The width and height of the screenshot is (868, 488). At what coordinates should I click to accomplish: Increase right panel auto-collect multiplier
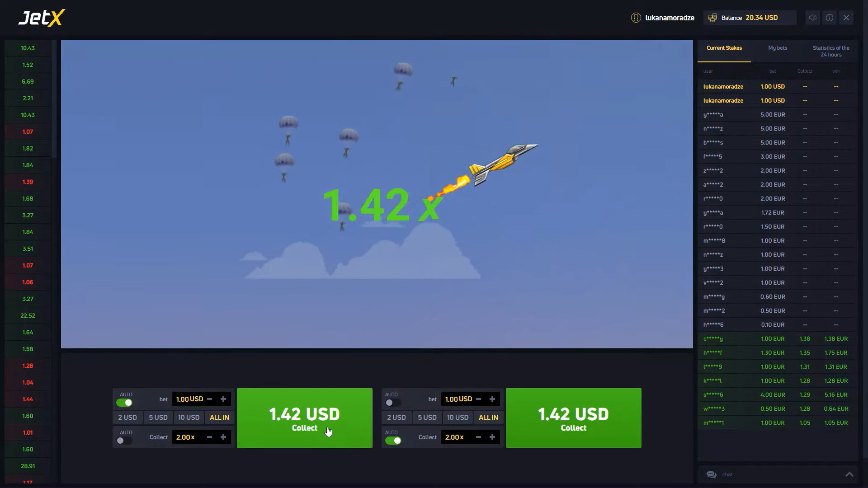coord(492,437)
